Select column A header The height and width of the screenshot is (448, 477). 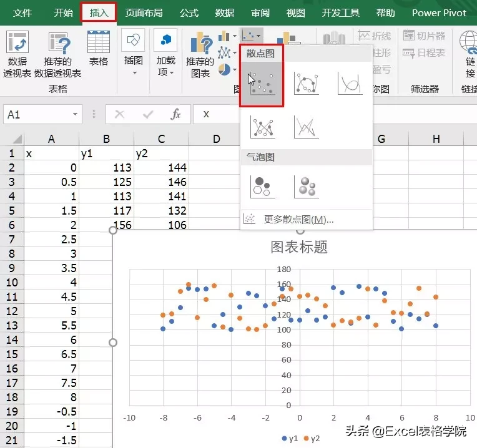point(51,139)
